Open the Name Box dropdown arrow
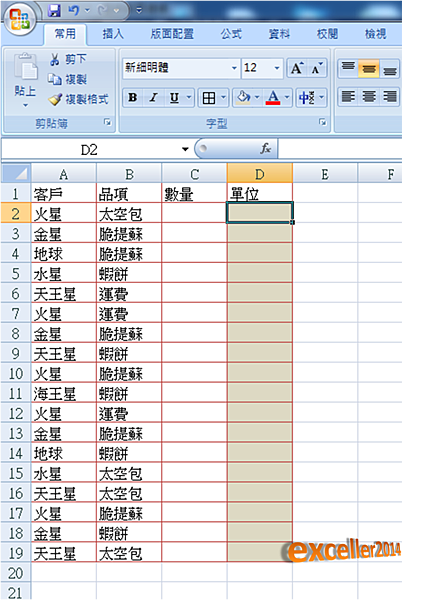This screenshot has height=600, width=442. pos(185,150)
